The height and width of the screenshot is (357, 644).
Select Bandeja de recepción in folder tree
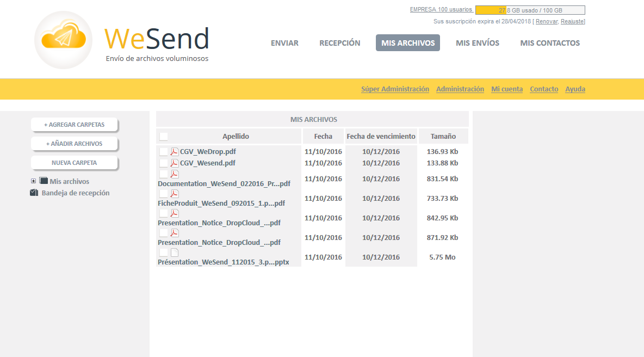point(76,193)
